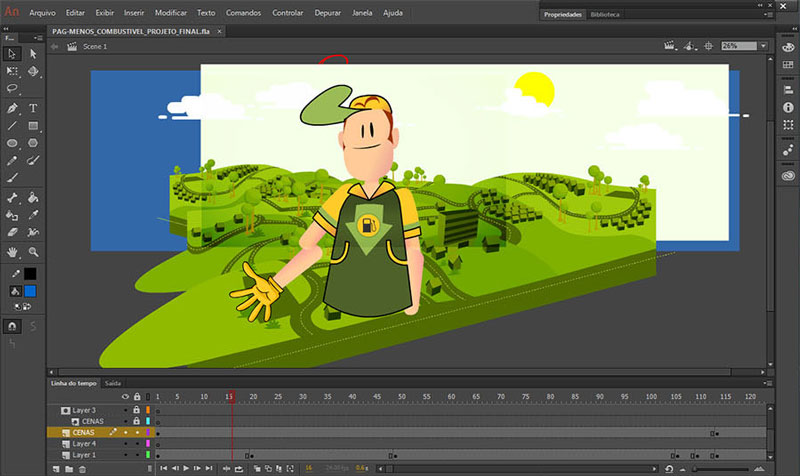The width and height of the screenshot is (800, 476).
Task: Open Properties panel options menu
Action: tap(769, 15)
